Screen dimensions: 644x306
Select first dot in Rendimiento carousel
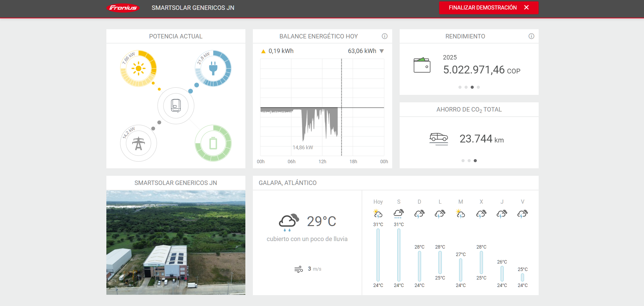tap(460, 87)
